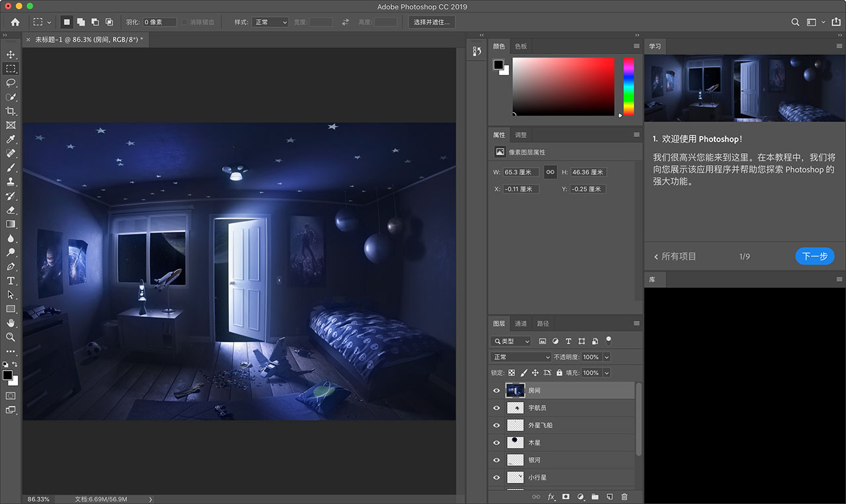Viewport: 846px width, 504px height.
Task: Click the Home icon in options bar
Action: coord(15,22)
